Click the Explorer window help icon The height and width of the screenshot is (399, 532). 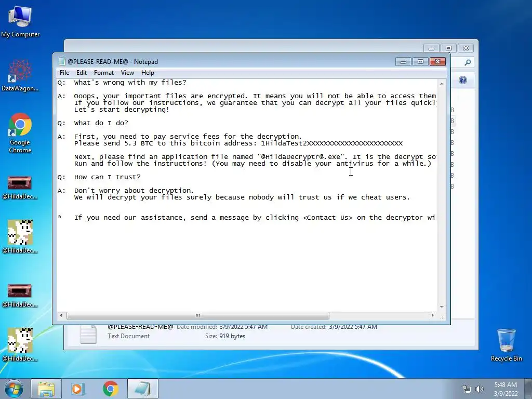click(x=463, y=80)
